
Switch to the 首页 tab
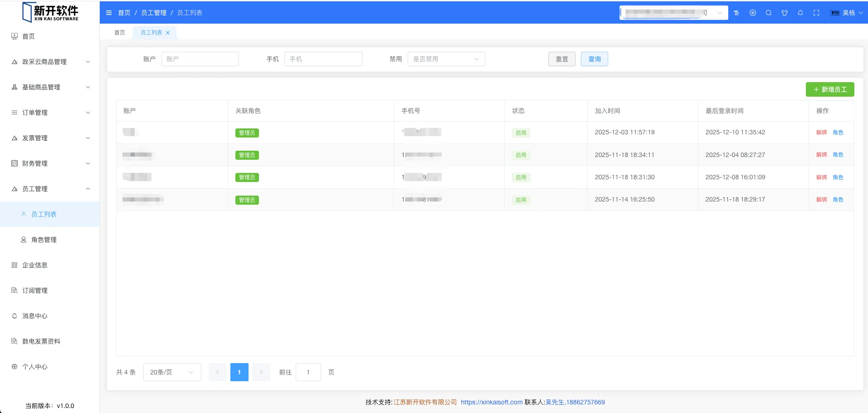(120, 33)
